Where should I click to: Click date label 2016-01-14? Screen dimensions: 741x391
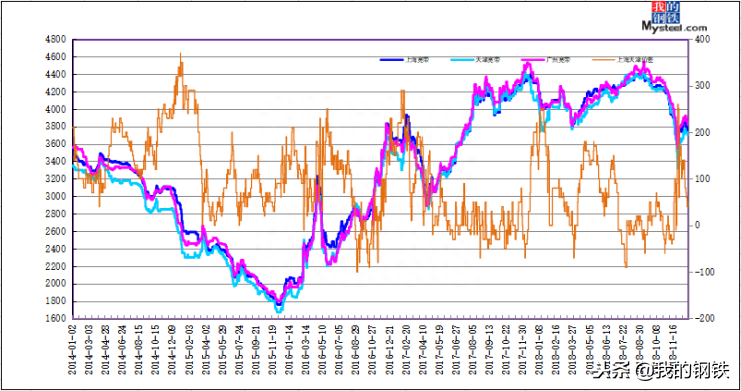coord(289,349)
